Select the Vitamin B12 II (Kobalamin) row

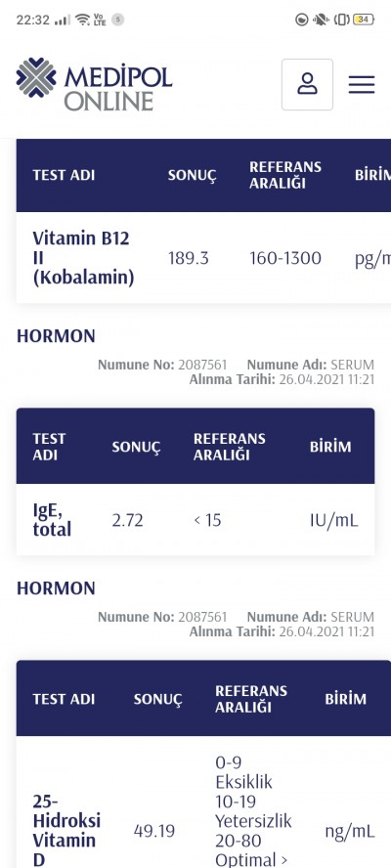pyautogui.click(x=203, y=258)
